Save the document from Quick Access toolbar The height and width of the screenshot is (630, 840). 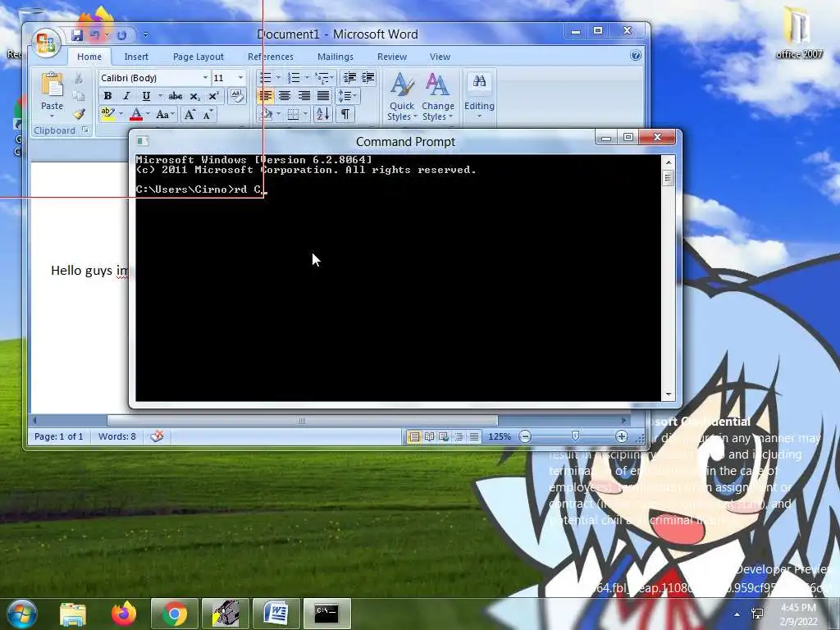(x=77, y=35)
